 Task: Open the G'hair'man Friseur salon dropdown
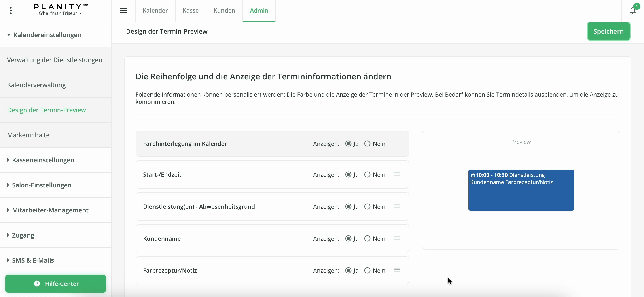[x=61, y=13]
